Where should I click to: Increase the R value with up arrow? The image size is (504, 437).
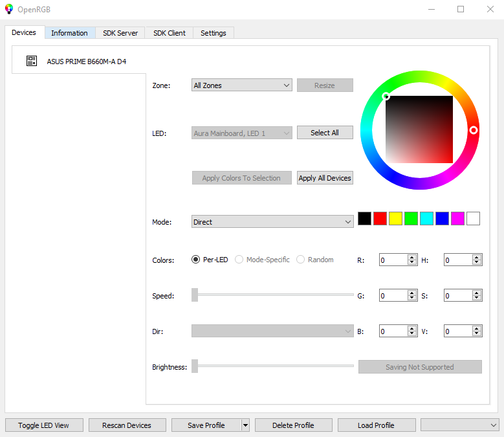pyautogui.click(x=411, y=257)
